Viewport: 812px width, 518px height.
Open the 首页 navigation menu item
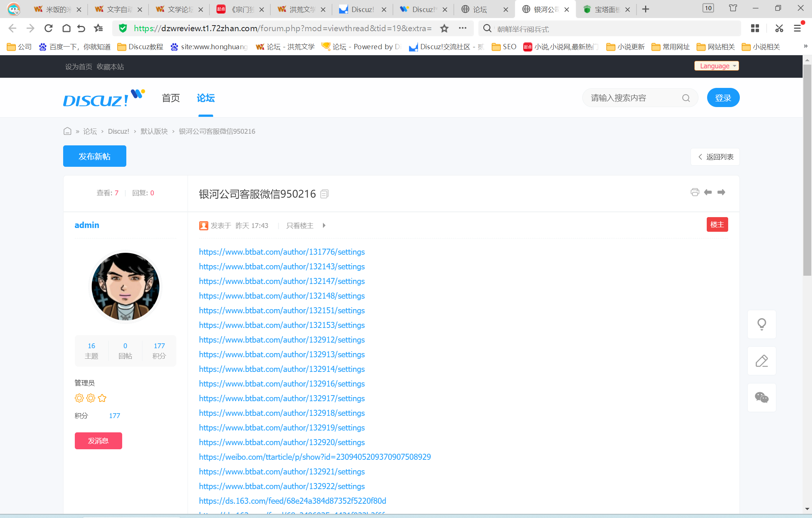[x=171, y=98]
